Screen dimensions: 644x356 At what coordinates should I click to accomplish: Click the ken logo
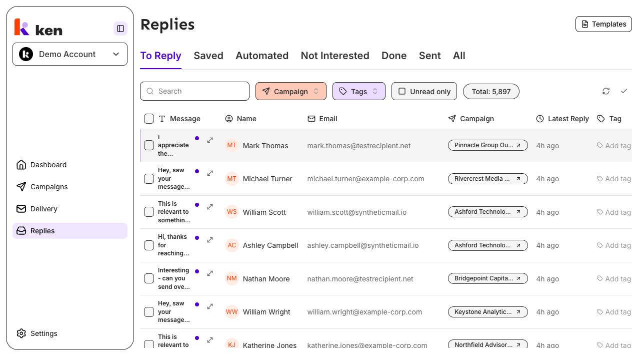point(38,28)
